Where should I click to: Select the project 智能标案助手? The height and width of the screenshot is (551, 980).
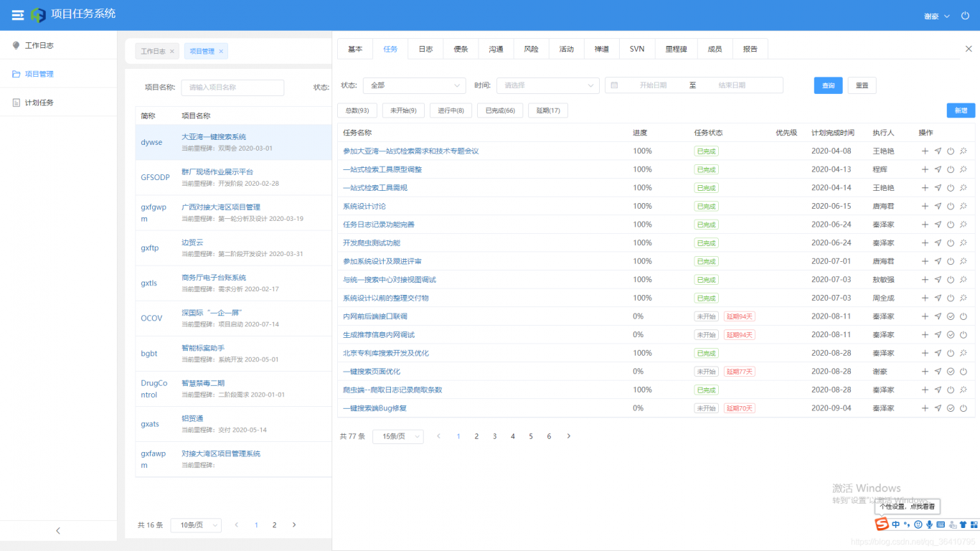[x=203, y=348]
